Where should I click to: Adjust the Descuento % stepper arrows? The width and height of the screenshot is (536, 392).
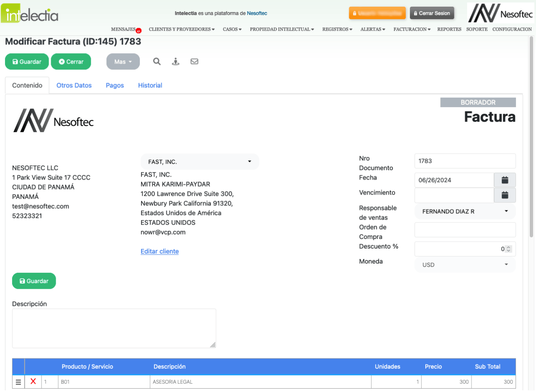508,249
